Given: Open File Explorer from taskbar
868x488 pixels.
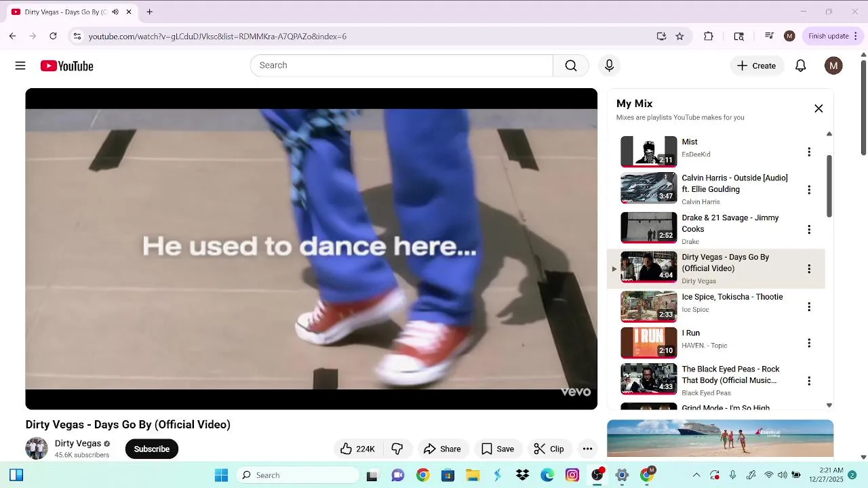Looking at the screenshot, I should pos(473,475).
